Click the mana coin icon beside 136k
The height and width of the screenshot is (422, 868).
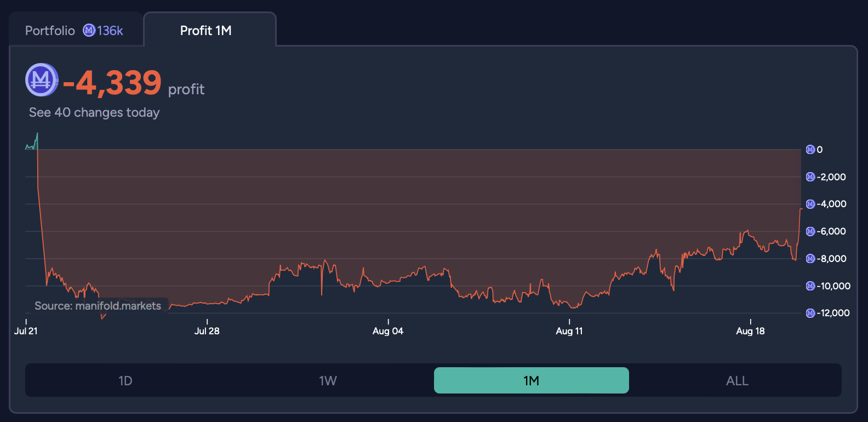point(89,30)
